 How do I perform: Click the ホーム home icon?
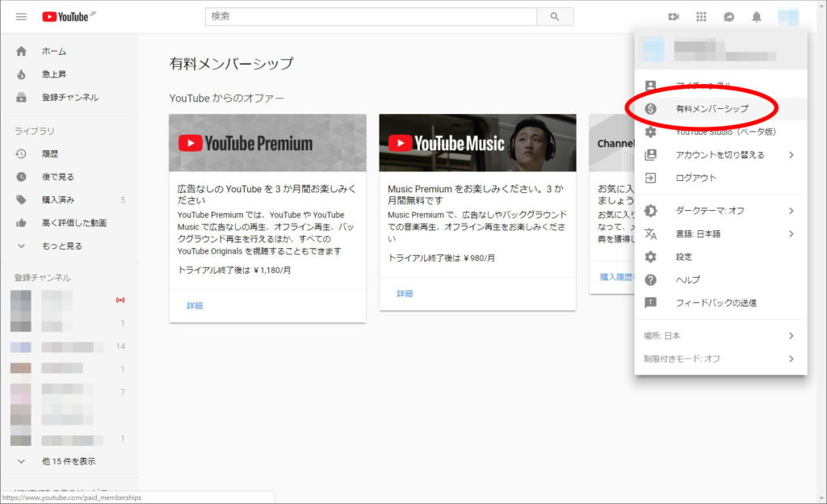click(21, 51)
